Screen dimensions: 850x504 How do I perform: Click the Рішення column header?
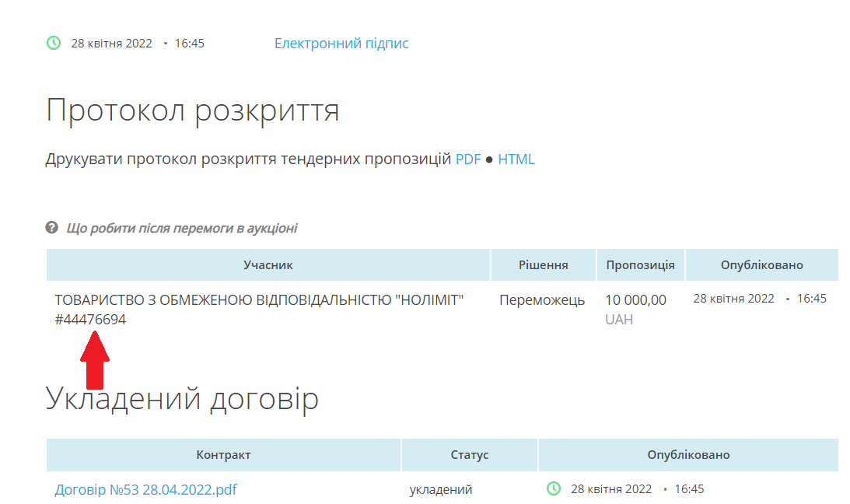point(543,265)
